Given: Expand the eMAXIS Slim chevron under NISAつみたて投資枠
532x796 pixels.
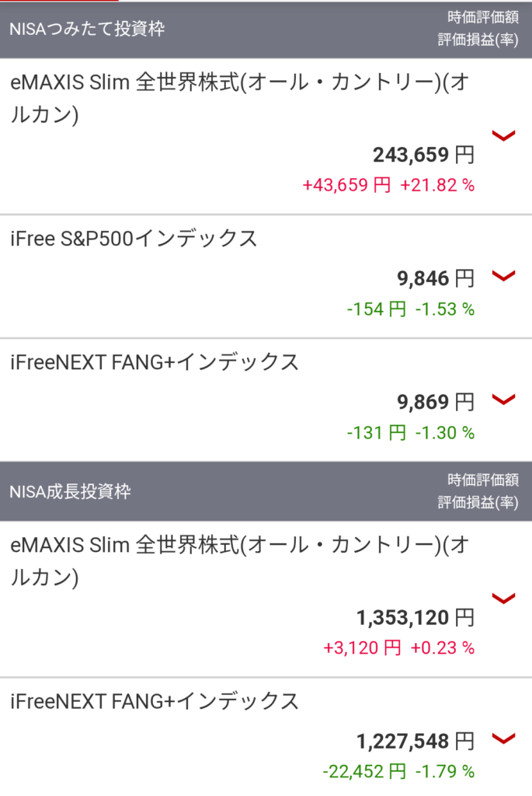Looking at the screenshot, I should pyautogui.click(x=504, y=136).
